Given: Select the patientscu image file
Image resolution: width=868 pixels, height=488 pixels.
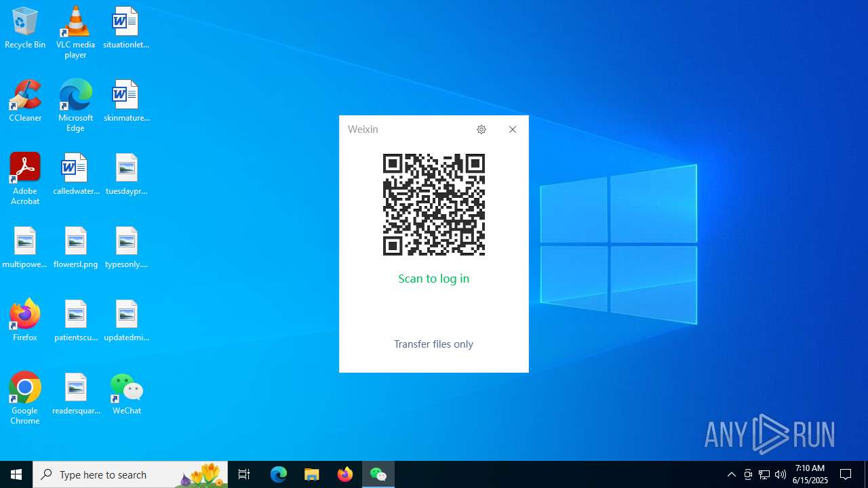Looking at the screenshot, I should tap(75, 321).
